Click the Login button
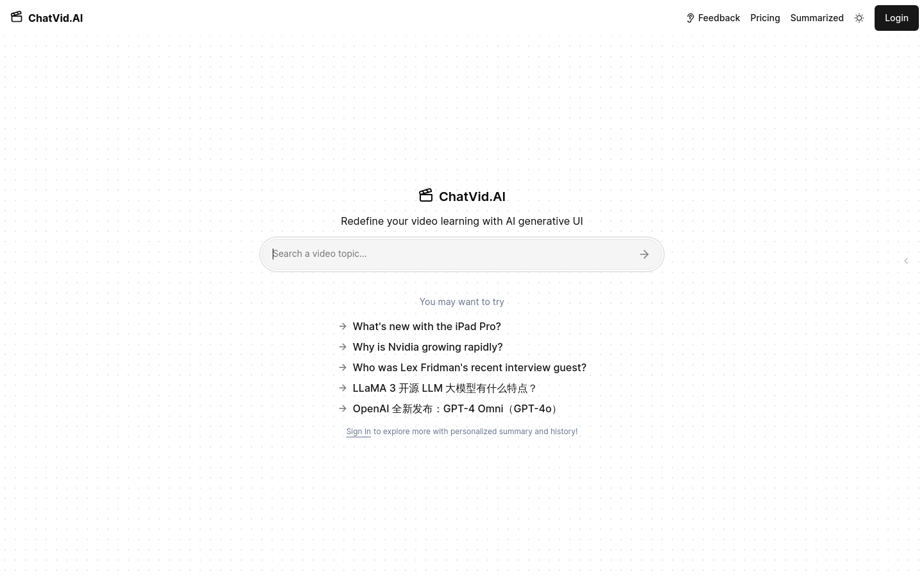This screenshot has width=924, height=578. point(896,18)
